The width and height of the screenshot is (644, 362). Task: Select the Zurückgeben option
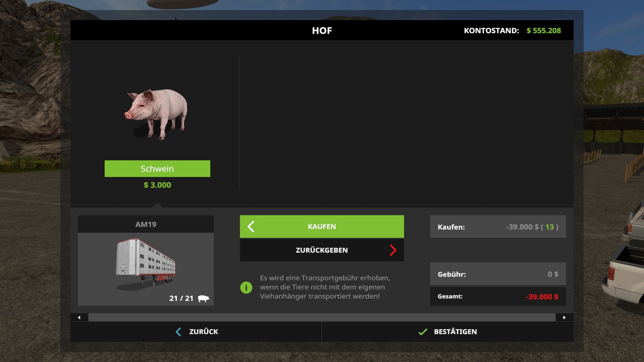[322, 250]
